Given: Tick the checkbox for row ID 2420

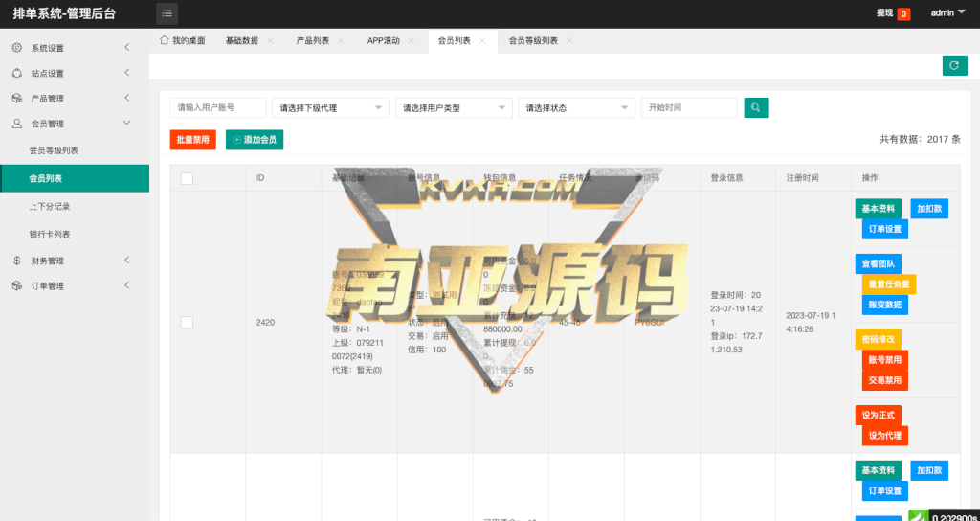Looking at the screenshot, I should tap(187, 322).
